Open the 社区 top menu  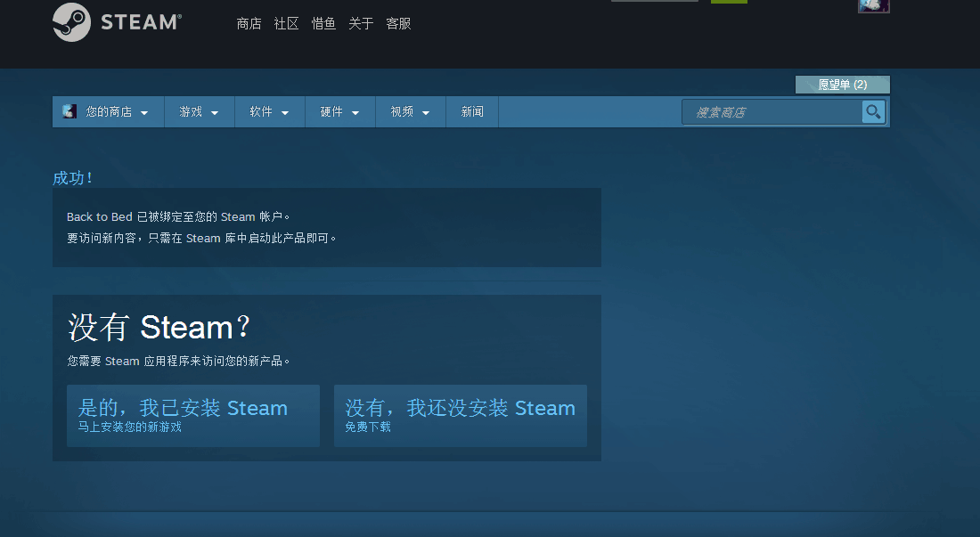[x=286, y=24]
